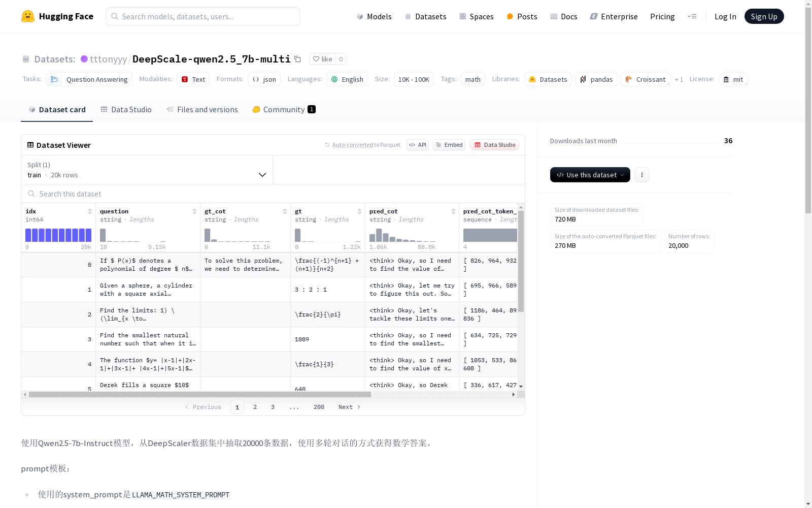Click the Sign Up button
812x508 pixels.
[x=764, y=16]
